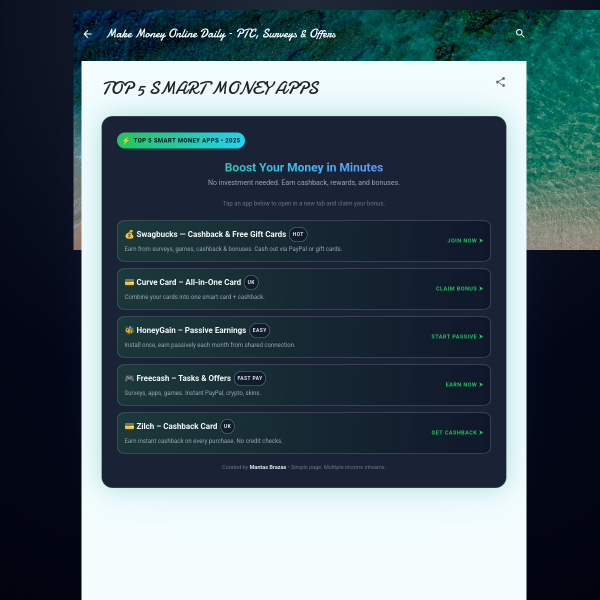Click the lightning bolt icon in the top badge
The width and height of the screenshot is (600, 600).
(x=126, y=141)
